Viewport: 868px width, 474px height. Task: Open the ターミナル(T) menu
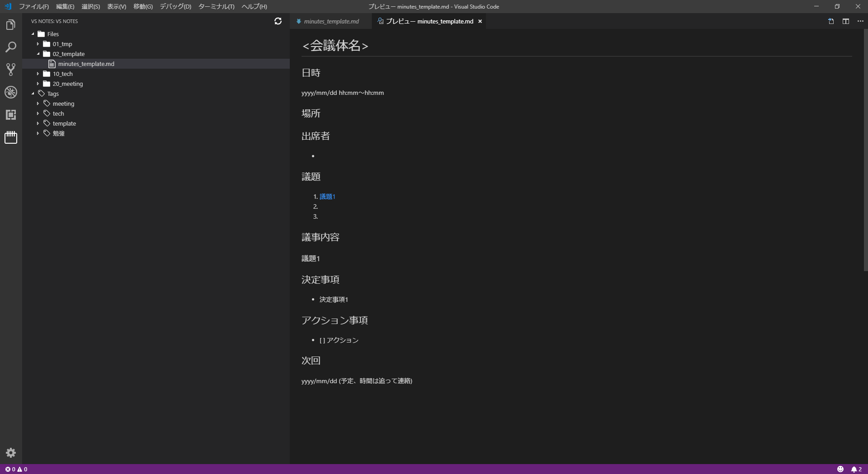(217, 6)
